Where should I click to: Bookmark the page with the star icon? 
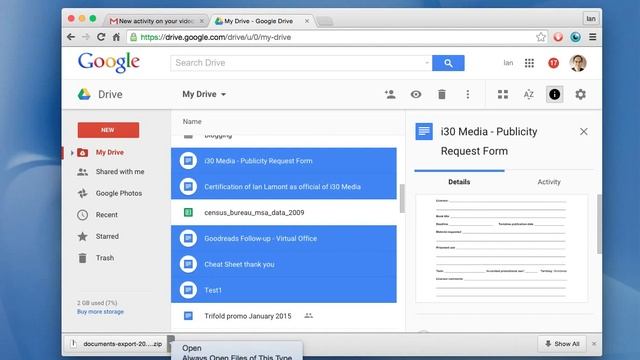tap(541, 37)
